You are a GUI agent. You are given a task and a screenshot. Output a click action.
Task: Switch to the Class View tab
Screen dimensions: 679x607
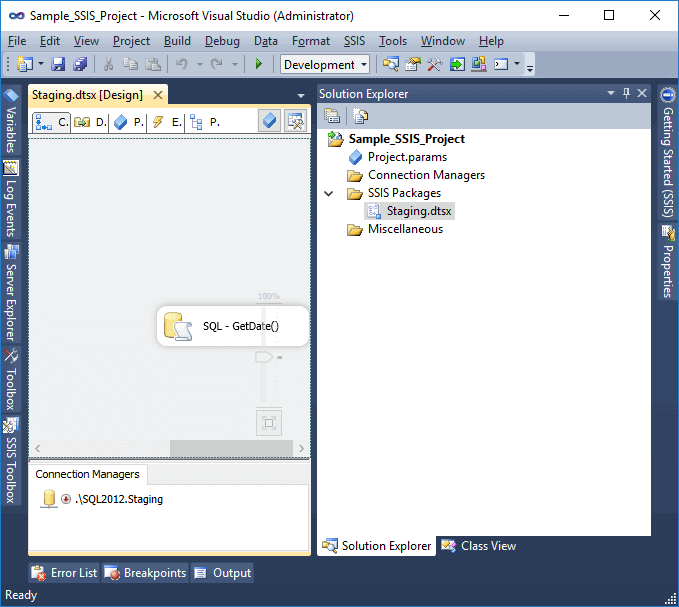coord(479,546)
